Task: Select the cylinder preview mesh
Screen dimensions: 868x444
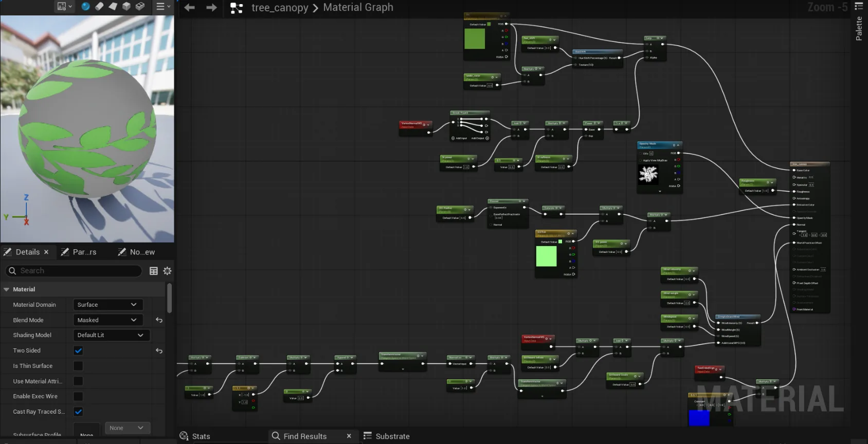Action: coord(99,6)
